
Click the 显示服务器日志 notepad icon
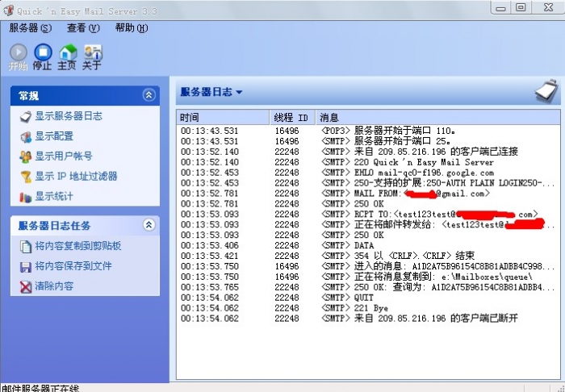[26, 117]
